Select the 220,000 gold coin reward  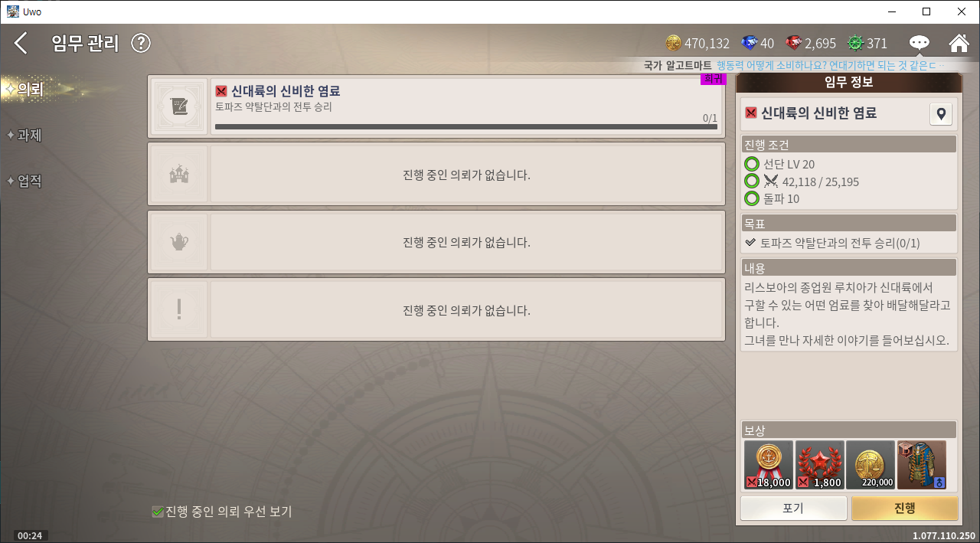pyautogui.click(x=871, y=465)
